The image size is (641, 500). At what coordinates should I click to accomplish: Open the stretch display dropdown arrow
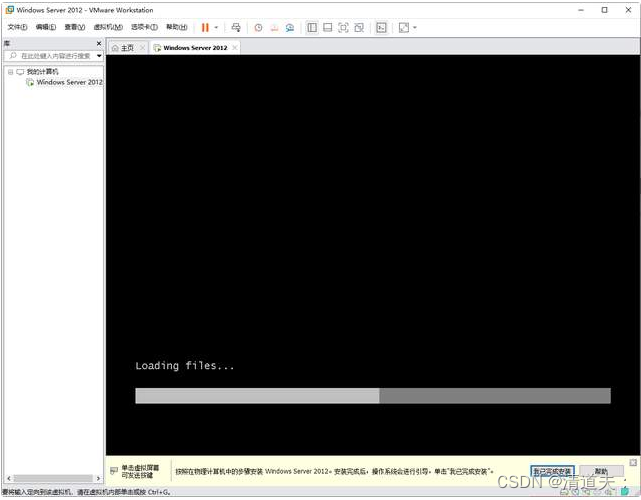point(415,27)
